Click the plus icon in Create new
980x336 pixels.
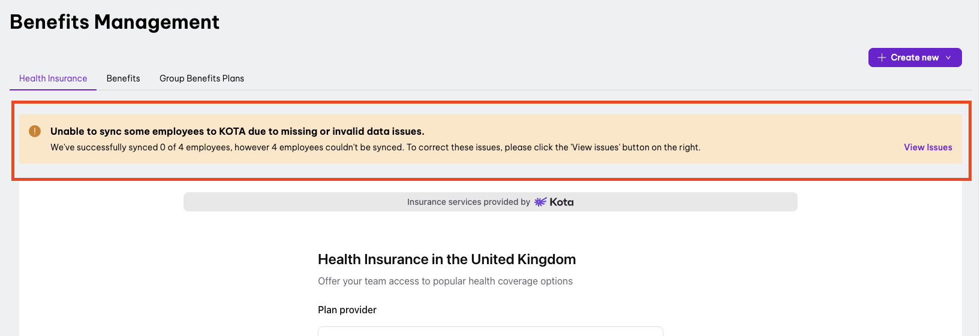882,57
